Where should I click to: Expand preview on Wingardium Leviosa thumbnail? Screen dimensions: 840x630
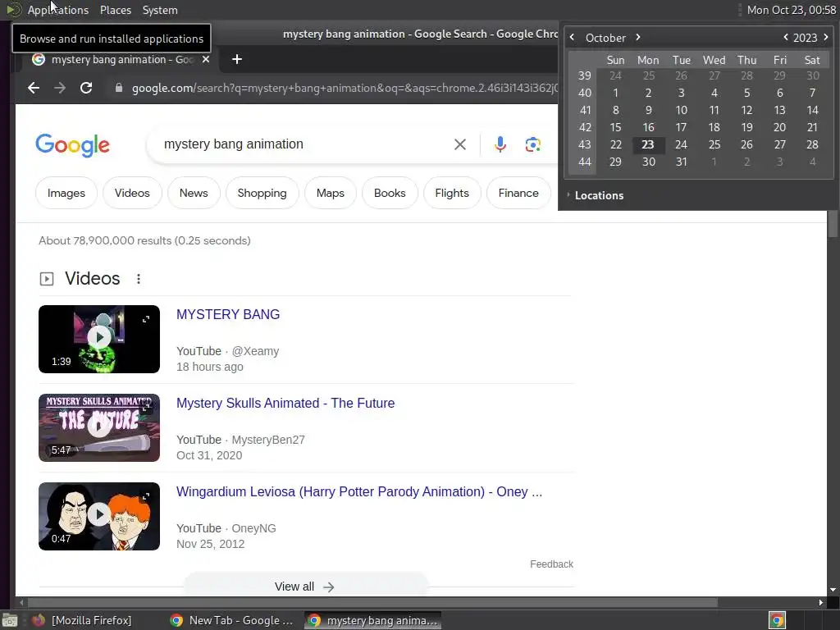coord(146,496)
